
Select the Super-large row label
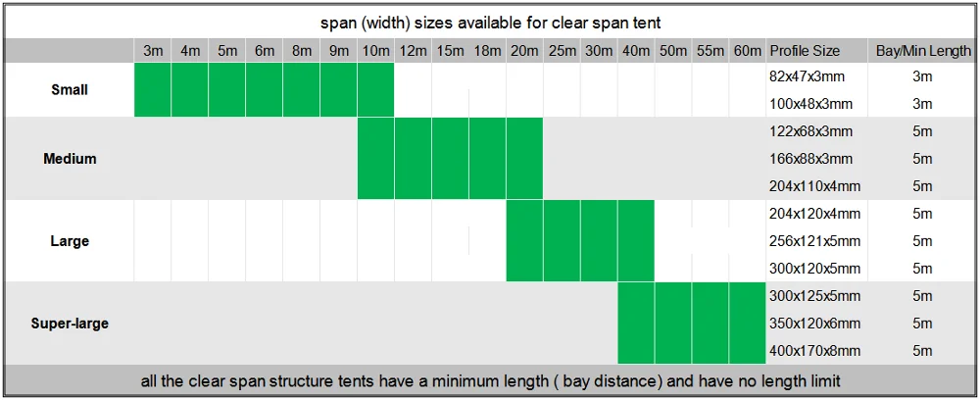coord(70,324)
